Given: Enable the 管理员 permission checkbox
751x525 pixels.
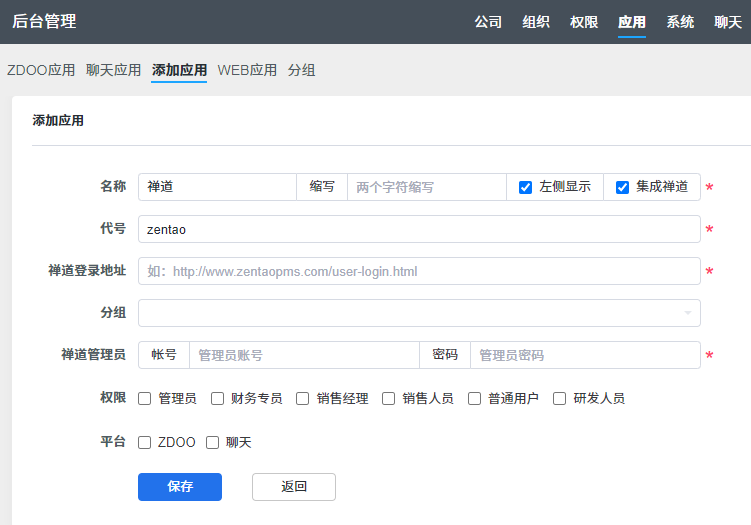Looking at the screenshot, I should (145, 398).
